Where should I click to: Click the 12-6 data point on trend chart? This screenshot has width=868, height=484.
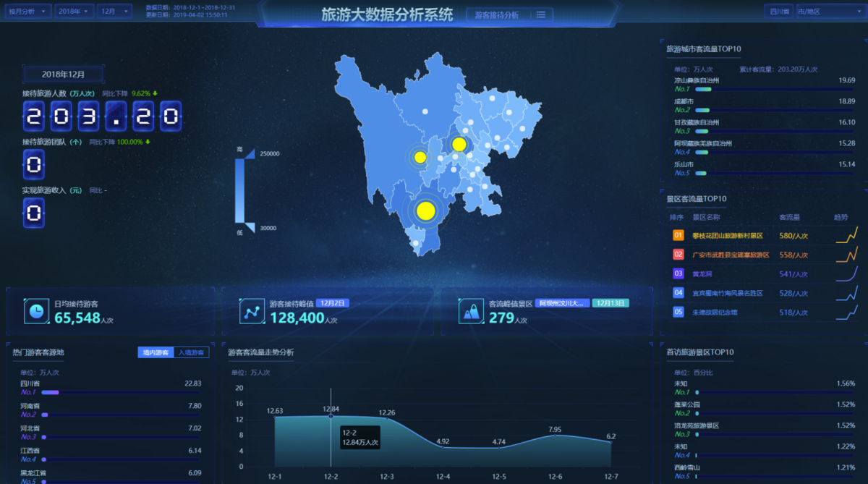pos(555,435)
